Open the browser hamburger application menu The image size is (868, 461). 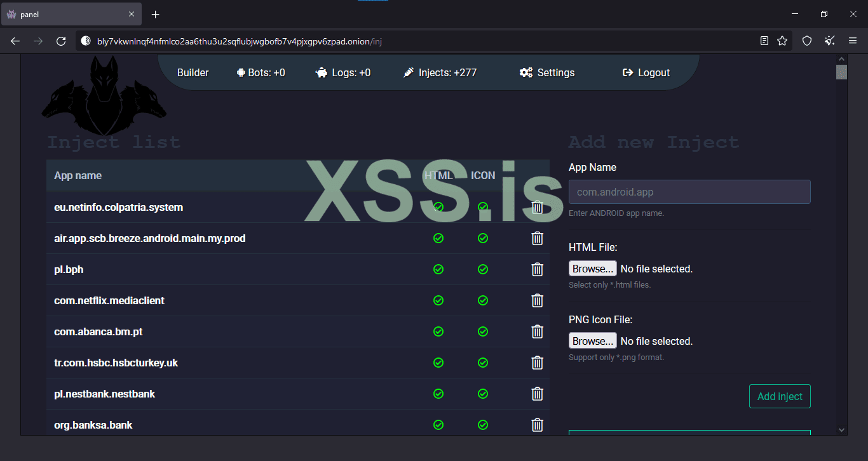(853, 41)
